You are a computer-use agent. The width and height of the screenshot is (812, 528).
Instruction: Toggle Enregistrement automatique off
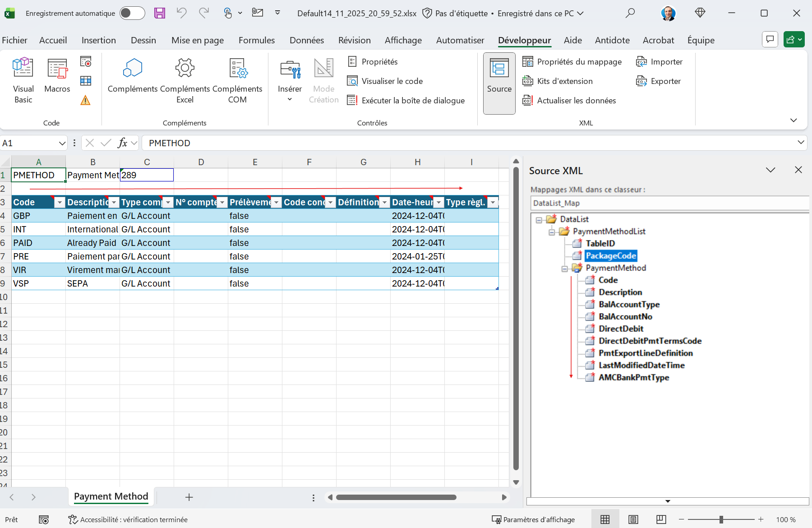(x=132, y=13)
